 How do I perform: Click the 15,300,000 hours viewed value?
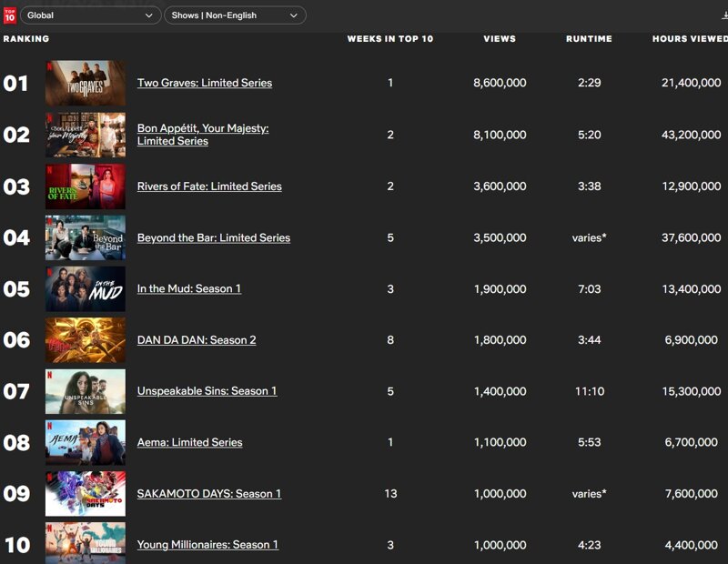coord(692,391)
